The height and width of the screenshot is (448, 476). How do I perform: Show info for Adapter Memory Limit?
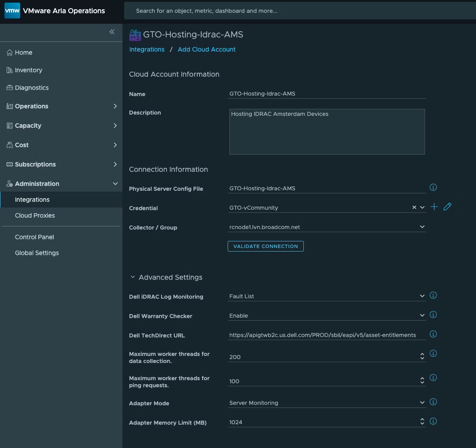click(x=433, y=422)
